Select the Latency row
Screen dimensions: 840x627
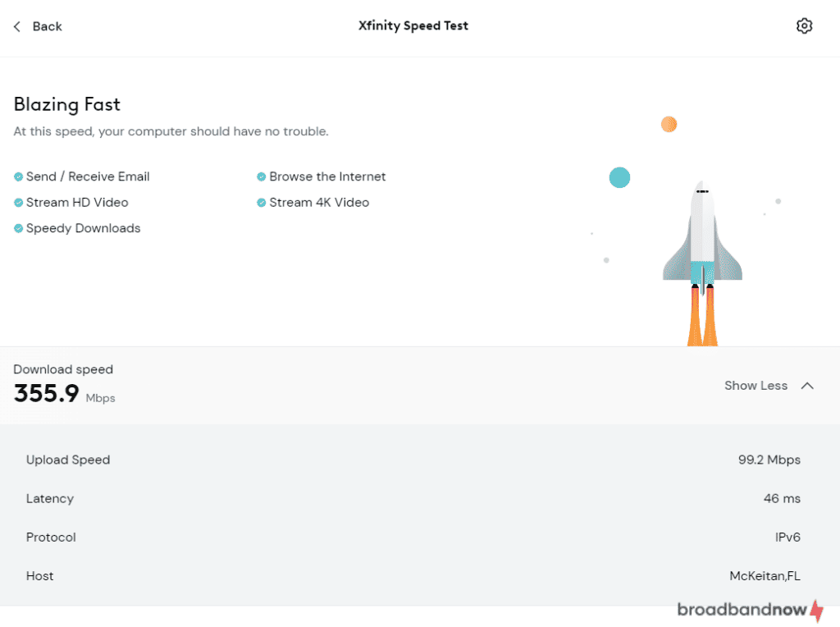point(50,498)
